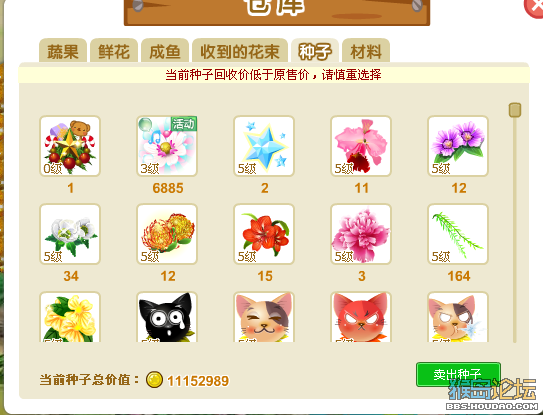Select the blue crystal star seed
The height and width of the screenshot is (415, 543).
264,146
